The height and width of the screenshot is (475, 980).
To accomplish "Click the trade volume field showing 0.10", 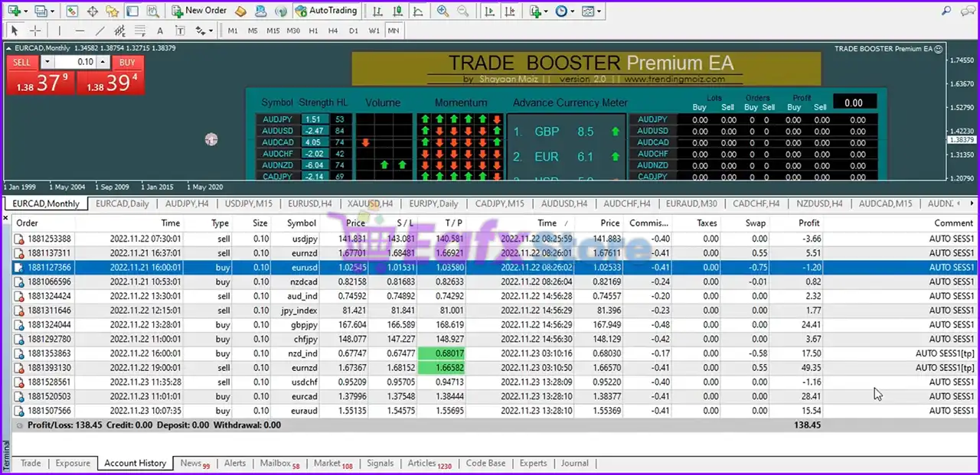I will coord(75,62).
